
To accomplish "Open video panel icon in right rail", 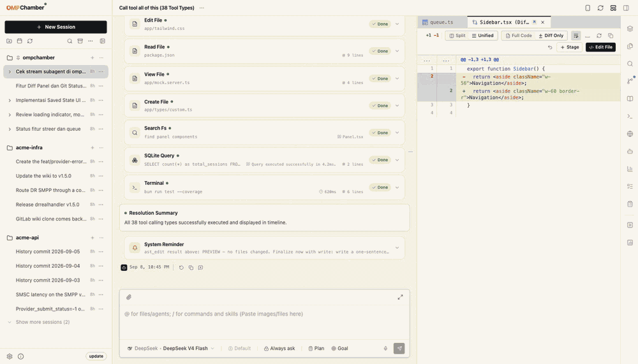I will click(x=630, y=225).
